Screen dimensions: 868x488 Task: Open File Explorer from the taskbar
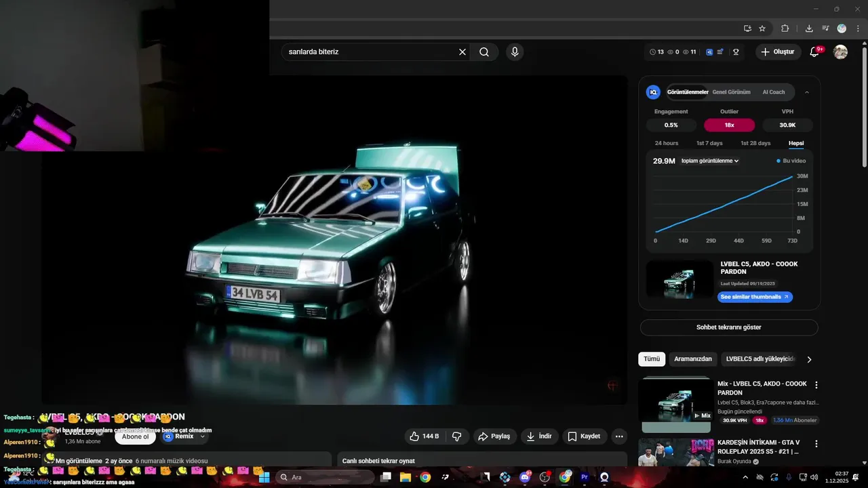pos(406,477)
